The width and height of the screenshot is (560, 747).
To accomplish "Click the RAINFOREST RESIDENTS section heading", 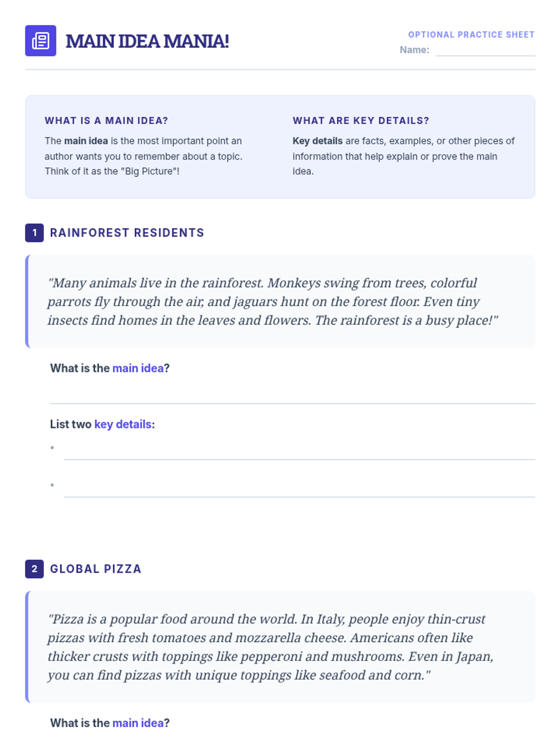I will click(127, 233).
